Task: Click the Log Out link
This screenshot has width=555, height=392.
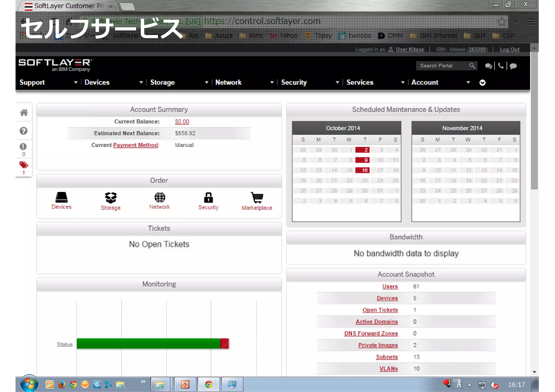Action: (509, 49)
